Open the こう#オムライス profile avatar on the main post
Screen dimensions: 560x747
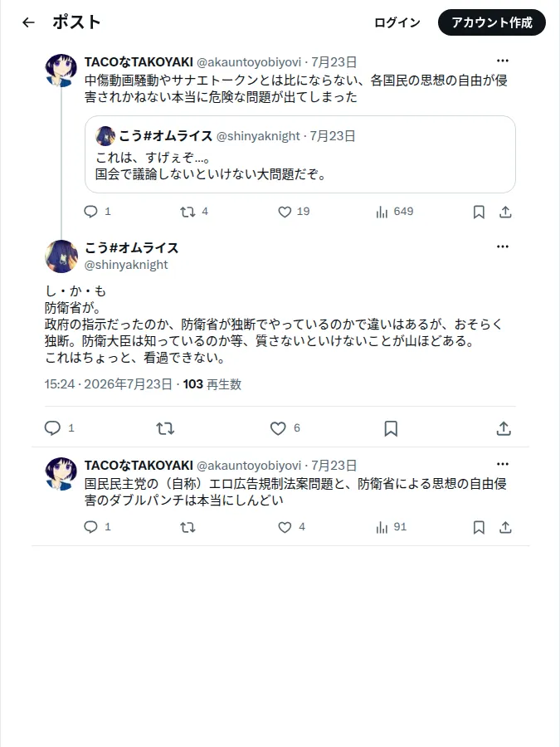[61, 256]
